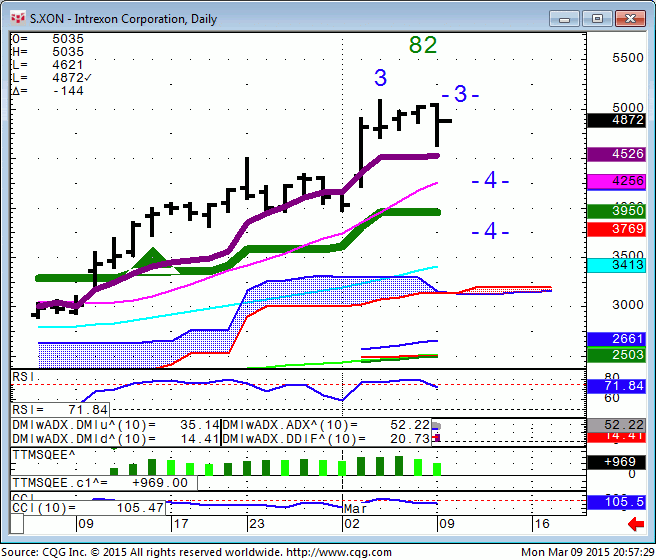656x560 pixels.
Task: Click the cyan 3413 price label
Action: [616, 265]
